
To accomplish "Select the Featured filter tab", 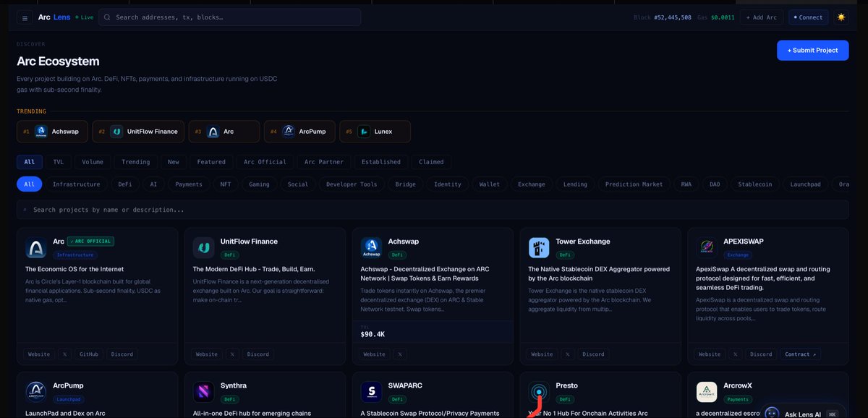I will pyautogui.click(x=211, y=162).
